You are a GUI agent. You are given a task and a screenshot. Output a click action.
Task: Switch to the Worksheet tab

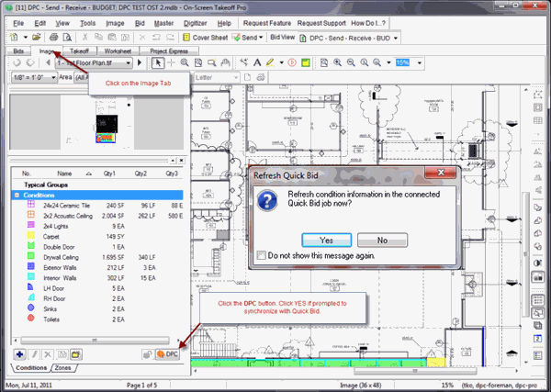[x=118, y=51]
